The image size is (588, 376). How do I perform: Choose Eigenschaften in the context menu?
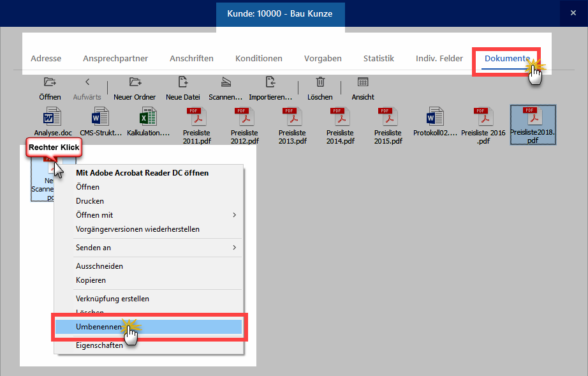[x=99, y=345]
